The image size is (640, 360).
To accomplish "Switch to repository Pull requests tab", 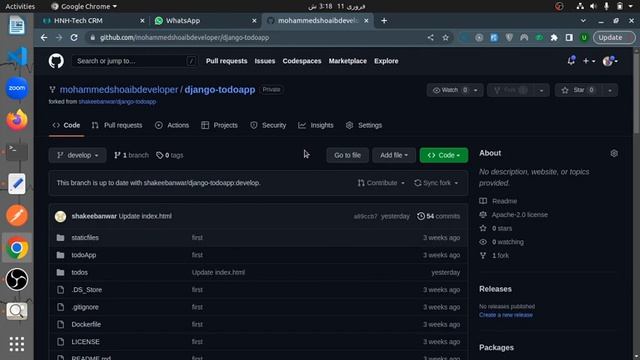I will [x=117, y=125].
